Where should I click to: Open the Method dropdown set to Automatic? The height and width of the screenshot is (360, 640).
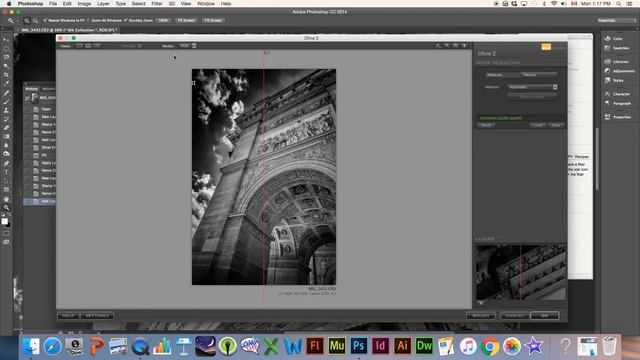coord(532,87)
